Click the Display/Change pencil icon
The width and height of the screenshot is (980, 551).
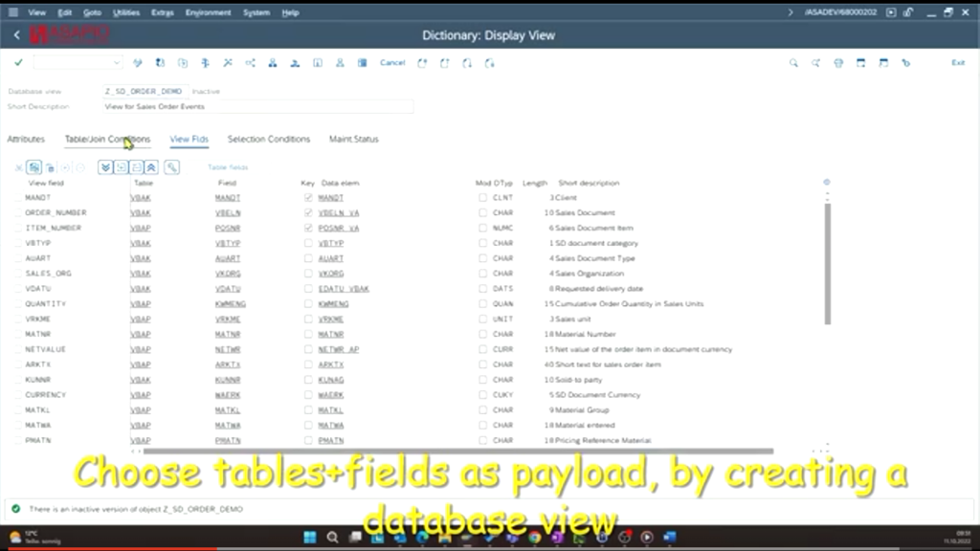[x=138, y=62]
